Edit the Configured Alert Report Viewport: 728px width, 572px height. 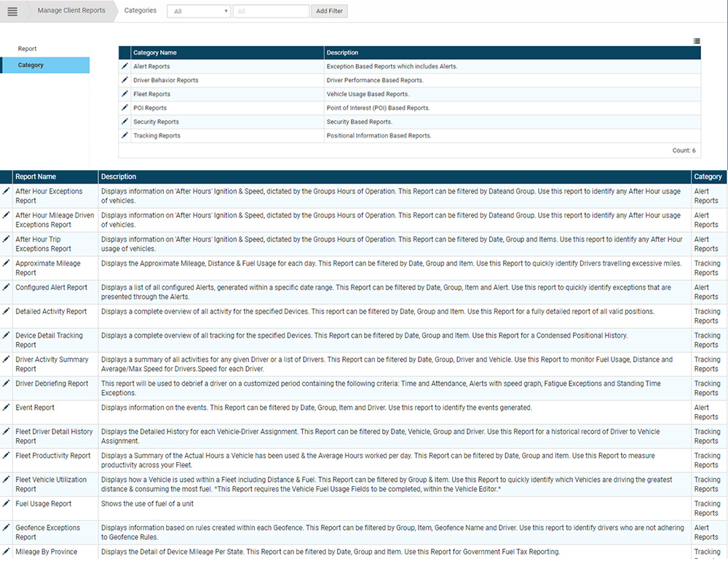(x=4, y=287)
